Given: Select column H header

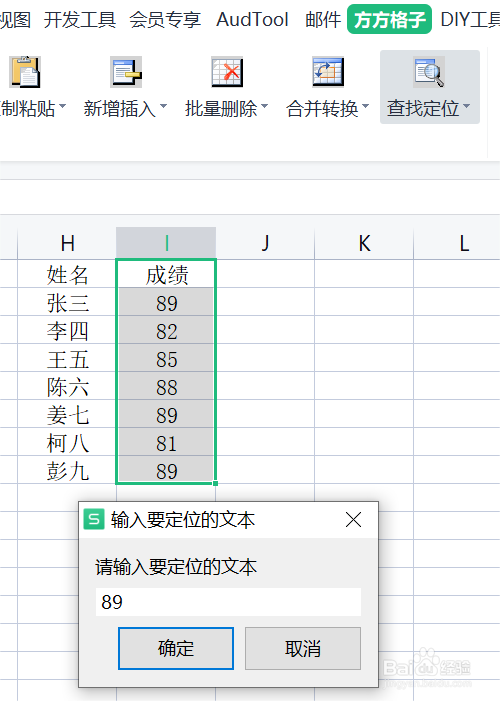Looking at the screenshot, I should 67,243.
